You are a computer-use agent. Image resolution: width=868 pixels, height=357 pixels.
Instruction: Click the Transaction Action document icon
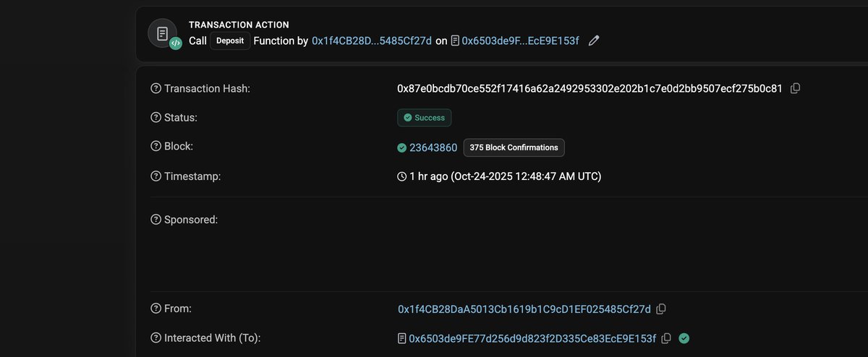(x=163, y=33)
